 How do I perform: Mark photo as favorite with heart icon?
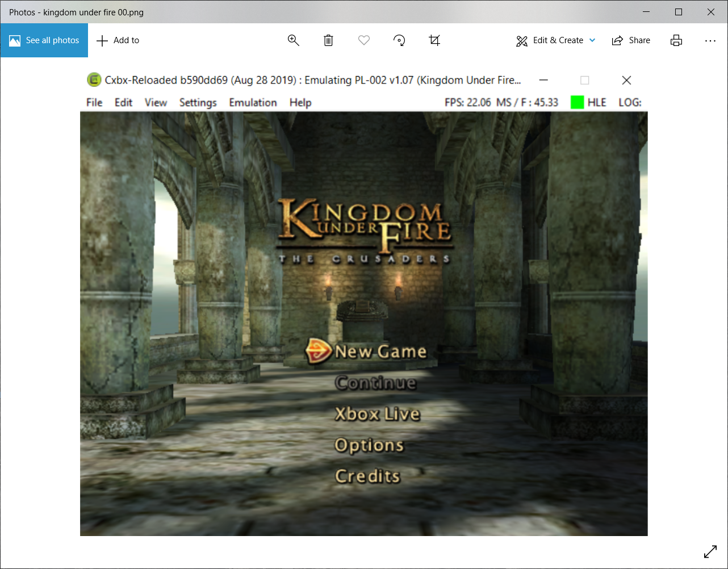point(364,40)
